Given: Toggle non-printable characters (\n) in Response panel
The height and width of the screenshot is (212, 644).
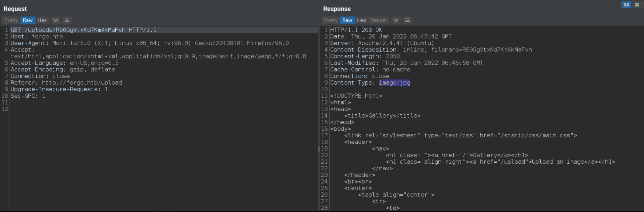Looking at the screenshot, I should click(x=396, y=20).
